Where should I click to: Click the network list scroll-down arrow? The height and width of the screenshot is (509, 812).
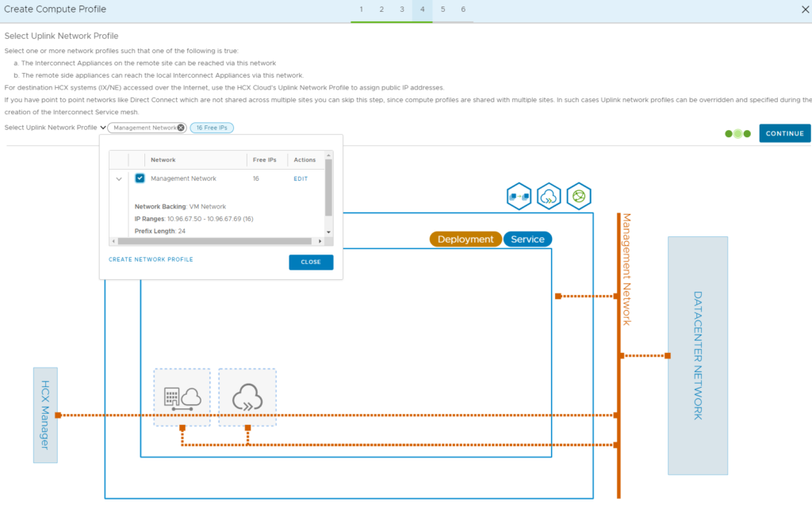pos(329,232)
